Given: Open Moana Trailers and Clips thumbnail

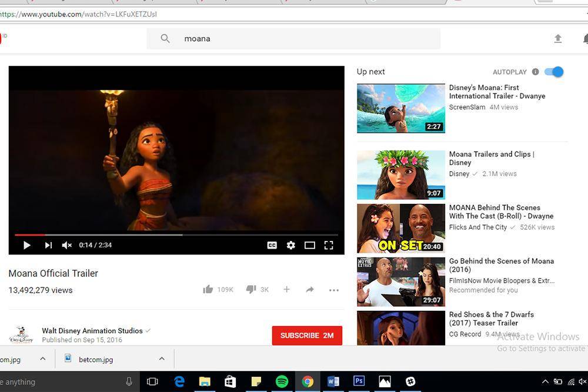Looking at the screenshot, I should pyautogui.click(x=401, y=175).
